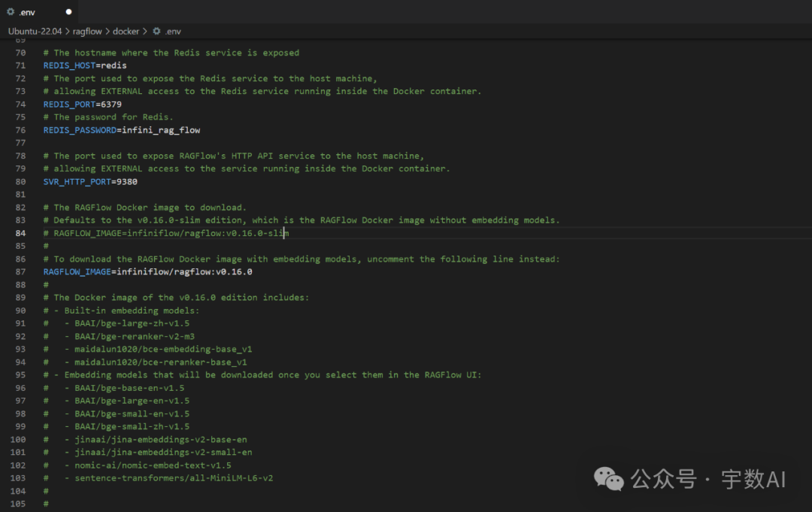Screen dimensions: 812x512
Task: Open Ubuntu-22.04 breadcrumb segment
Action: [35, 31]
